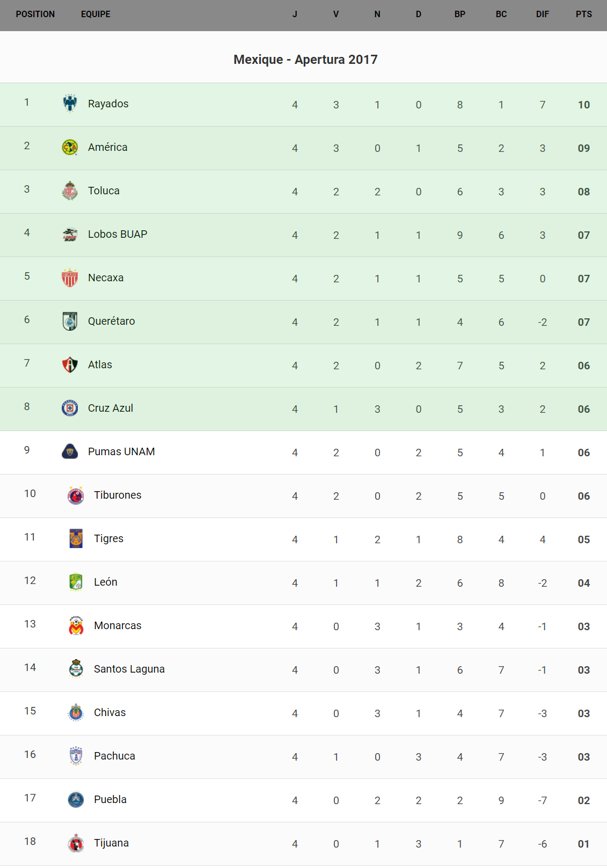Image resolution: width=607 pixels, height=868 pixels.
Task: Click the DIF column header
Action: pos(542,14)
